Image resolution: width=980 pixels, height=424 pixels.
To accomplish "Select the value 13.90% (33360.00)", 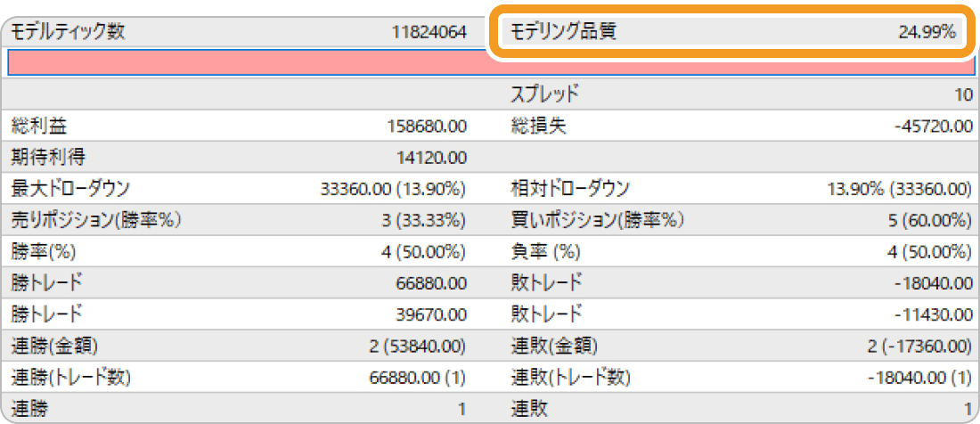I will click(x=900, y=189).
